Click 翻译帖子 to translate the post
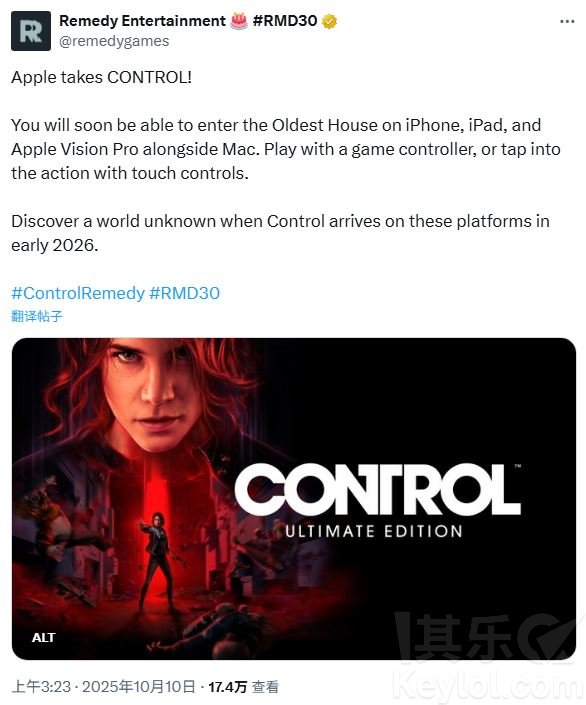Image resolution: width=586 pixels, height=705 pixels. coord(36,316)
